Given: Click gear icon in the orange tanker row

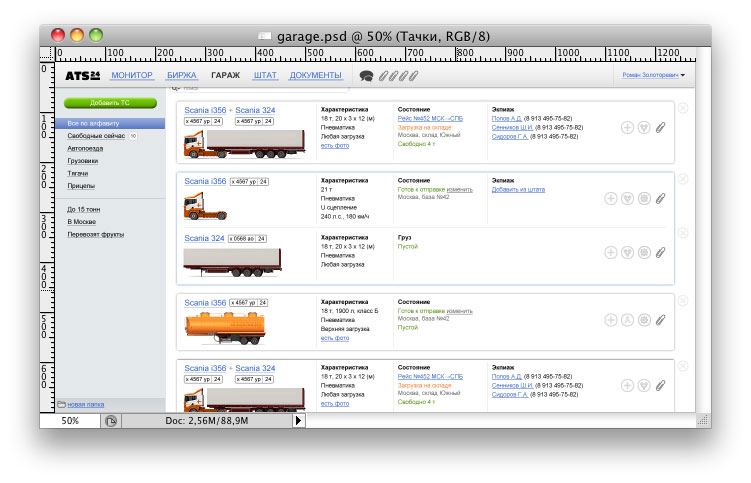Looking at the screenshot, I should pyautogui.click(x=644, y=320).
